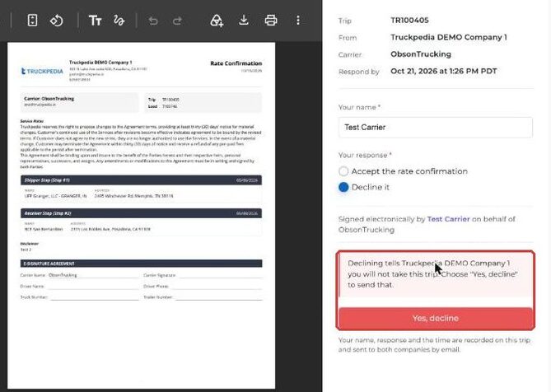The width and height of the screenshot is (551, 392).
Task: Click the save-to-Drive icon
Action: point(217,21)
